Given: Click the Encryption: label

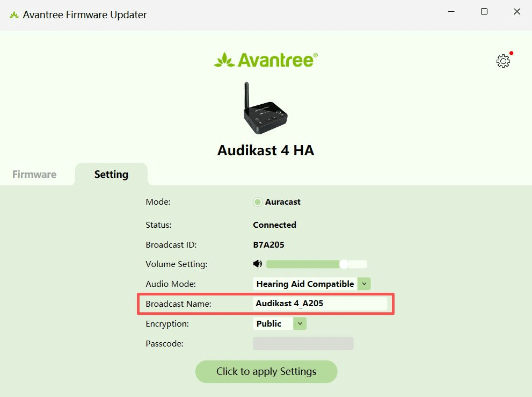Looking at the screenshot, I should (167, 324).
